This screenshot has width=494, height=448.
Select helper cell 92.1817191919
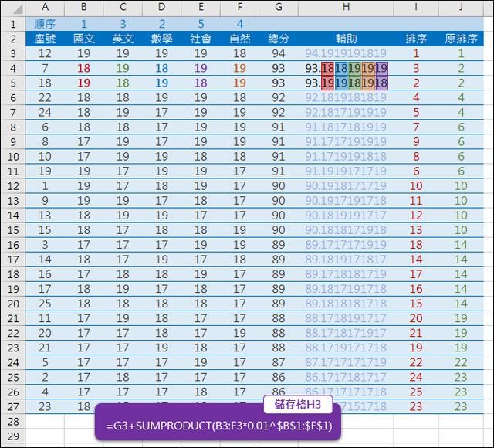point(346,112)
